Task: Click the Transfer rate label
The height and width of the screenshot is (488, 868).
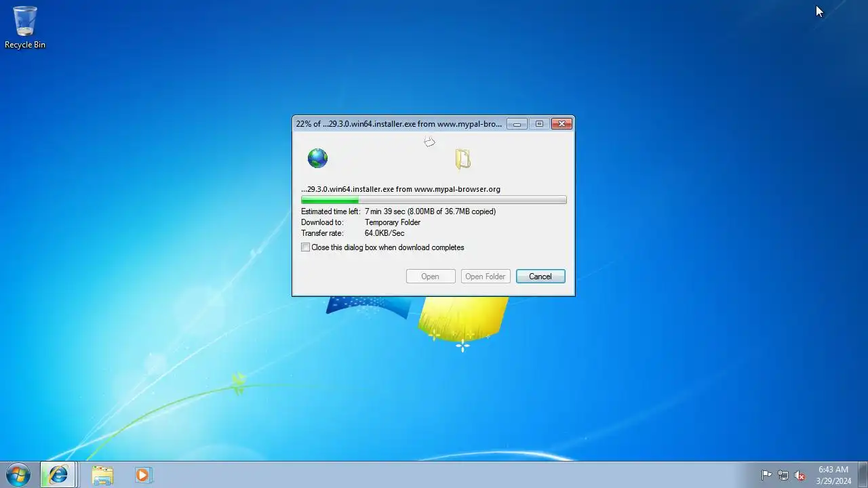Action: tap(322, 233)
